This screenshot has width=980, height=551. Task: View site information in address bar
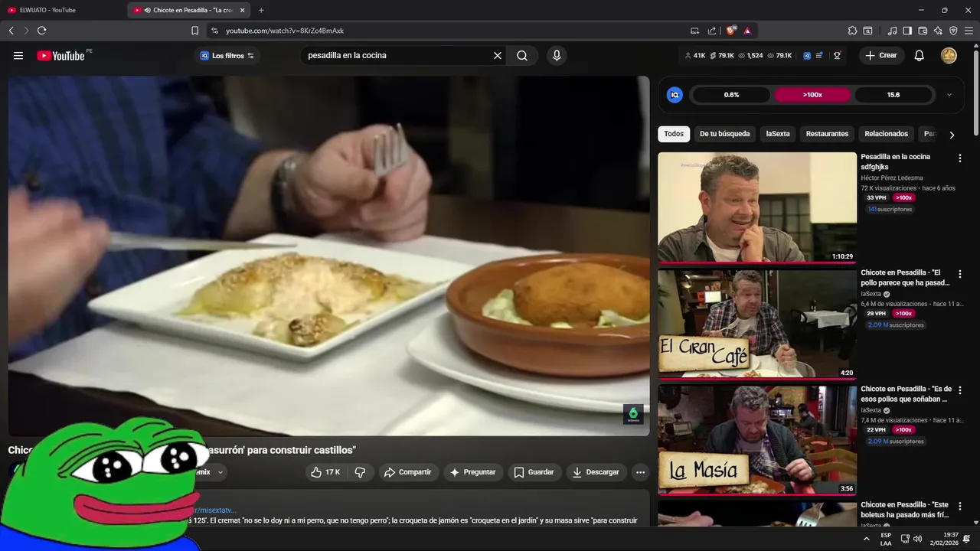click(214, 31)
